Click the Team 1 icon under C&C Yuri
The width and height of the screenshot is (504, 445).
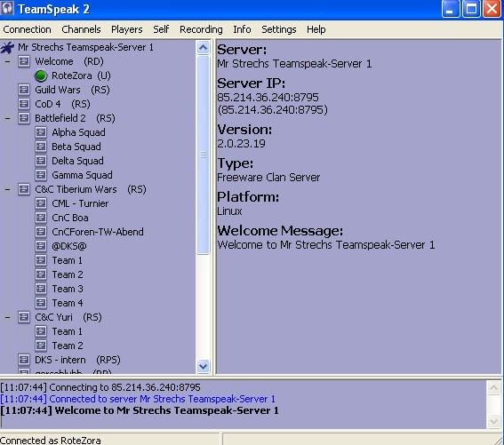(x=41, y=331)
